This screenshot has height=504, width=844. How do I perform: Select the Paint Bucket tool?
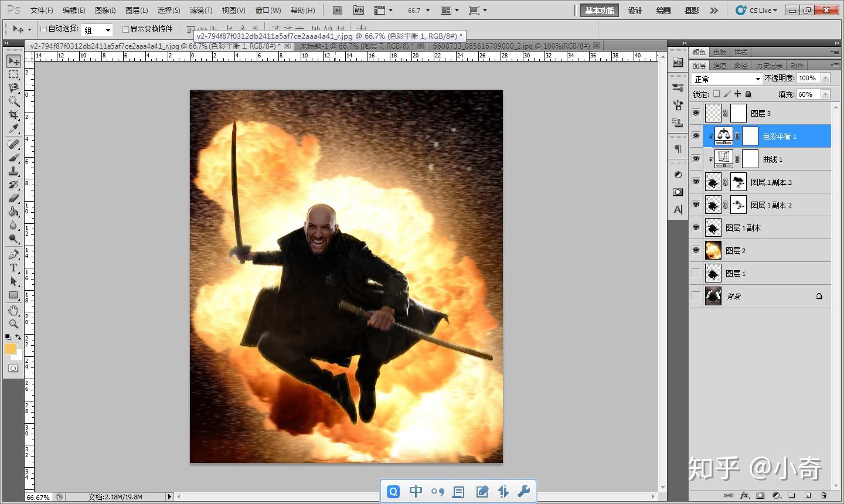(x=13, y=212)
